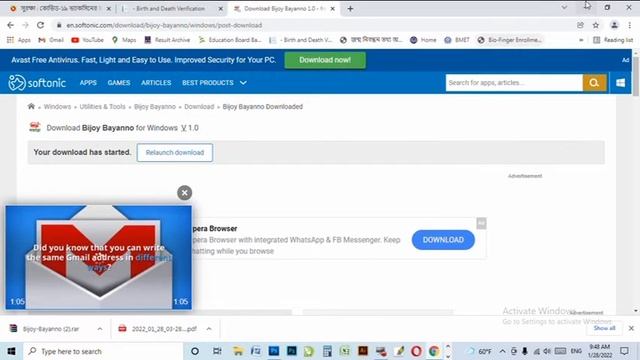Open the Gmail bookmark
This screenshot has width=640, height=360.
[x=51, y=40]
